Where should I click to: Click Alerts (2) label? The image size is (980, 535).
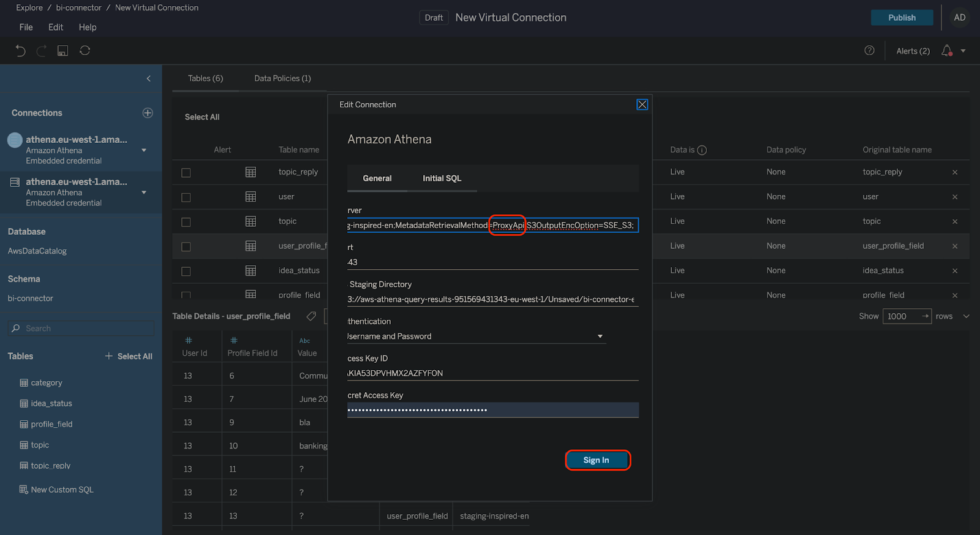coord(913,51)
